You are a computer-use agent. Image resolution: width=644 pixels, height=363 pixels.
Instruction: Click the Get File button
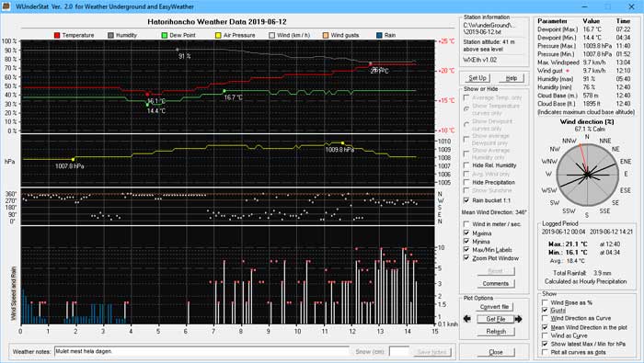(495, 319)
